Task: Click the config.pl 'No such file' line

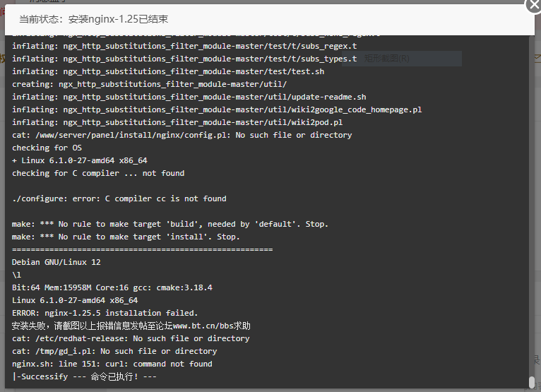Action: 182,135
